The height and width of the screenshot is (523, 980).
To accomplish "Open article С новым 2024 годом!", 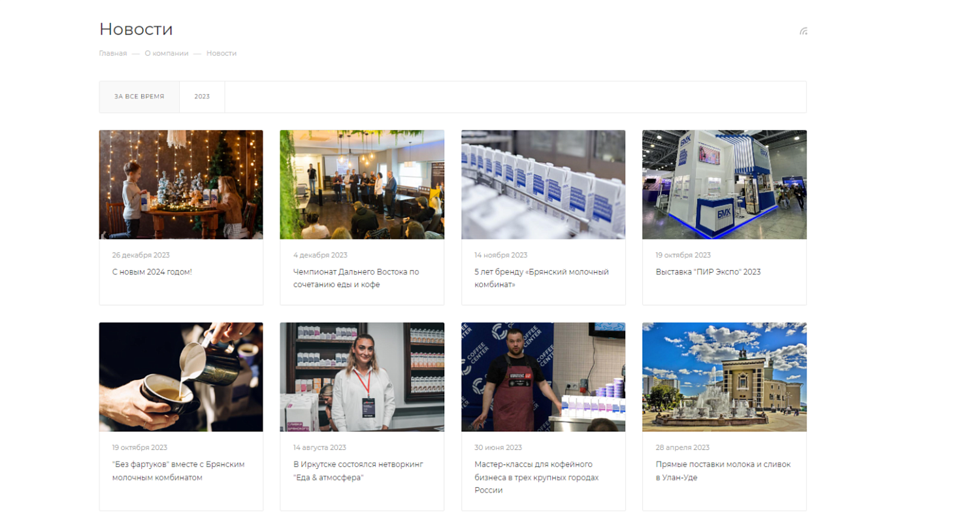I will point(152,272).
